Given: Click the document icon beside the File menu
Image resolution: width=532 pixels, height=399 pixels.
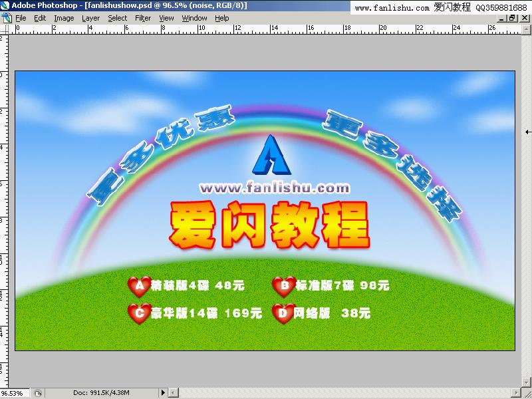Looking at the screenshot, I should pyautogui.click(x=7, y=18).
